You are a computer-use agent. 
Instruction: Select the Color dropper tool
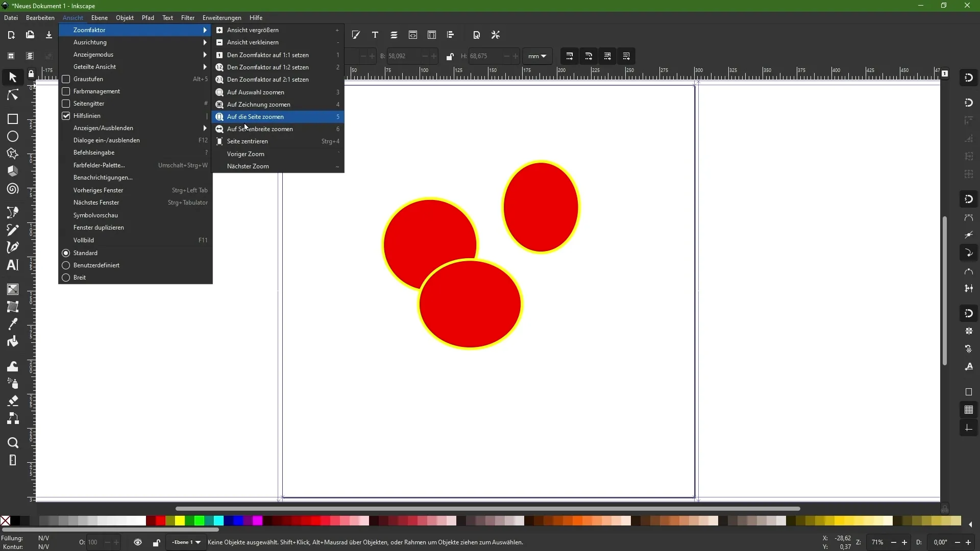pyautogui.click(x=13, y=324)
